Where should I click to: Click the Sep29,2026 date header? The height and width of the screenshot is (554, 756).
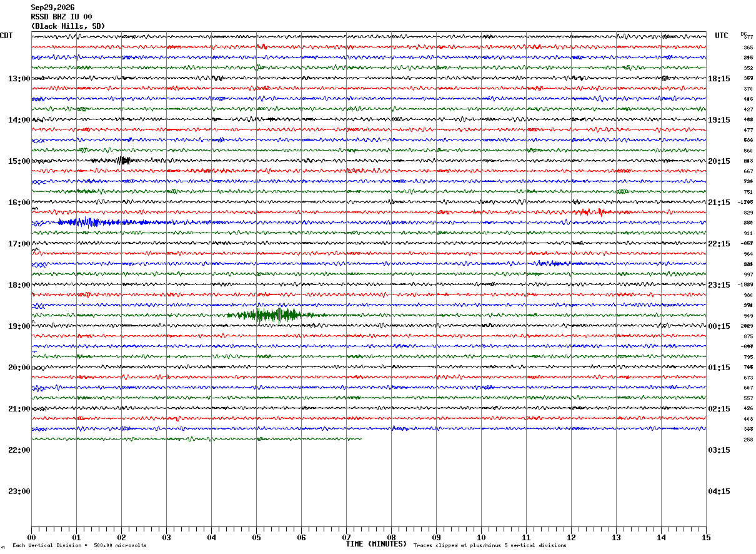[x=52, y=8]
